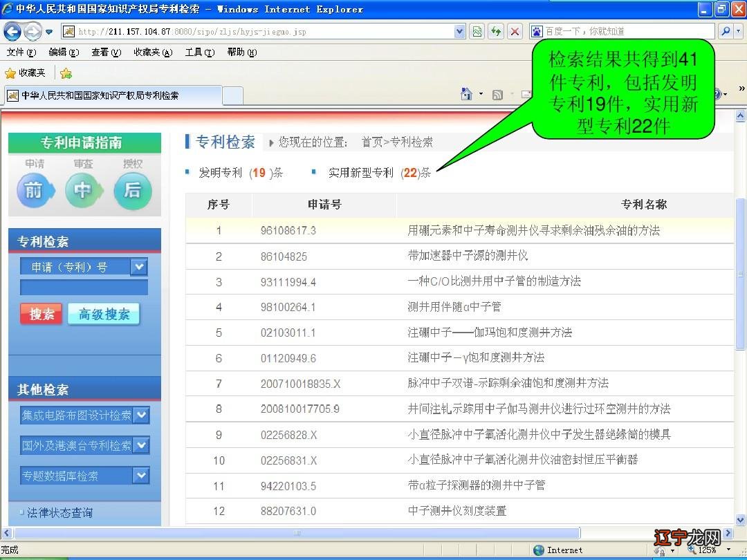This screenshot has width=747, height=560.
Task: Expand the 申请（专利）号 search type dropdown
Action: (138, 266)
